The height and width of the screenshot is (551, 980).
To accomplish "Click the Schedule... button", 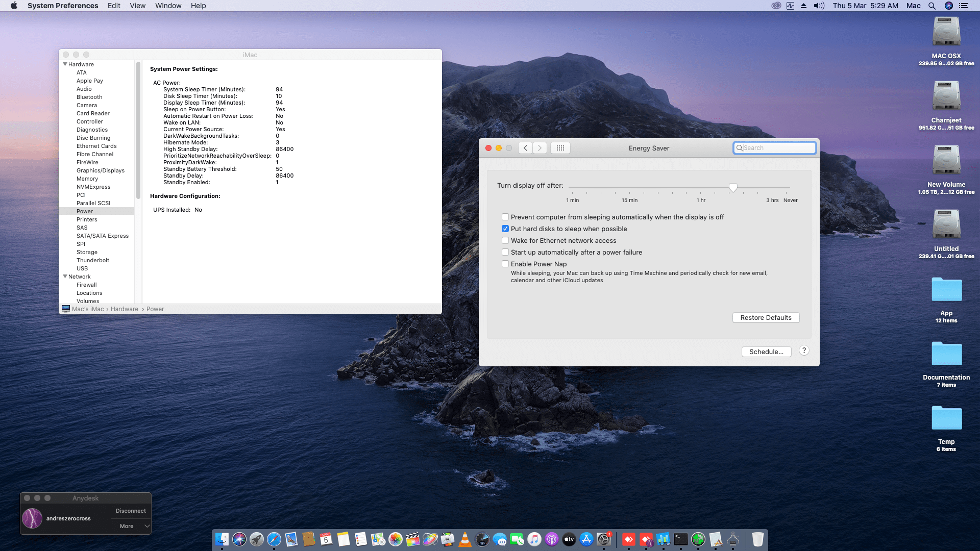I will (766, 352).
